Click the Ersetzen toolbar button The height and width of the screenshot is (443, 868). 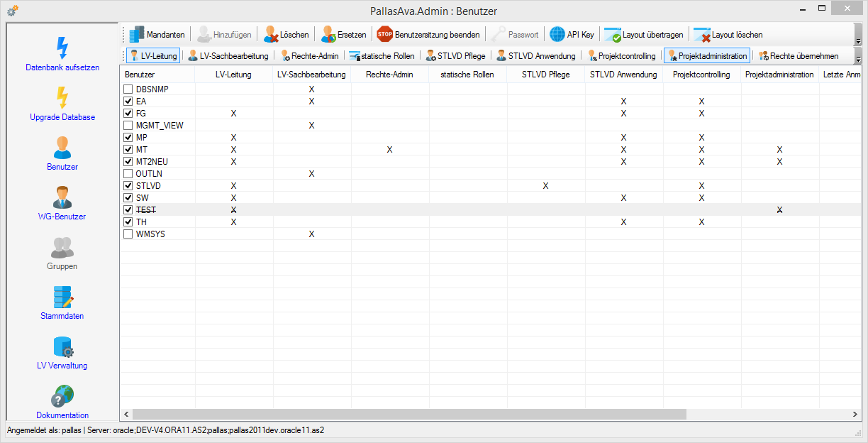click(343, 34)
